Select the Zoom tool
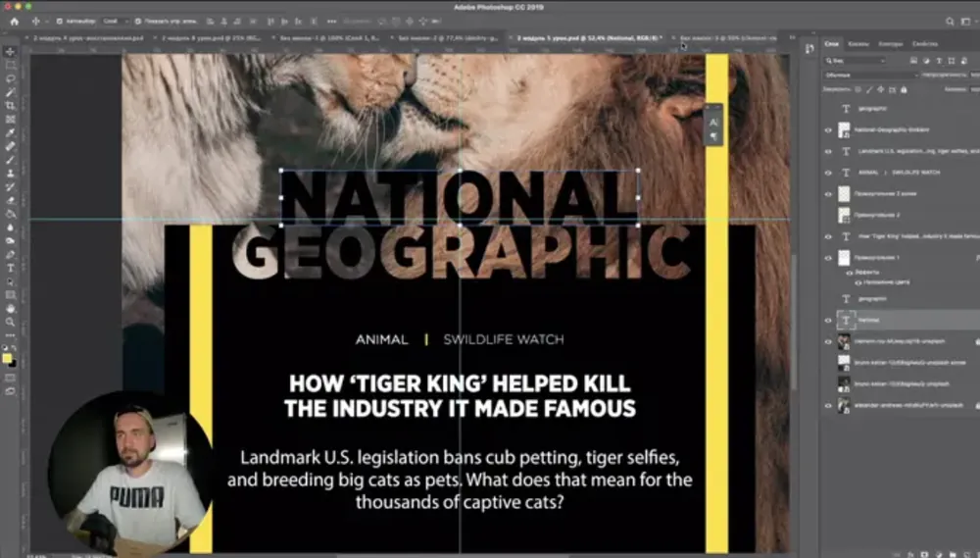This screenshot has height=558, width=980. pyautogui.click(x=10, y=322)
